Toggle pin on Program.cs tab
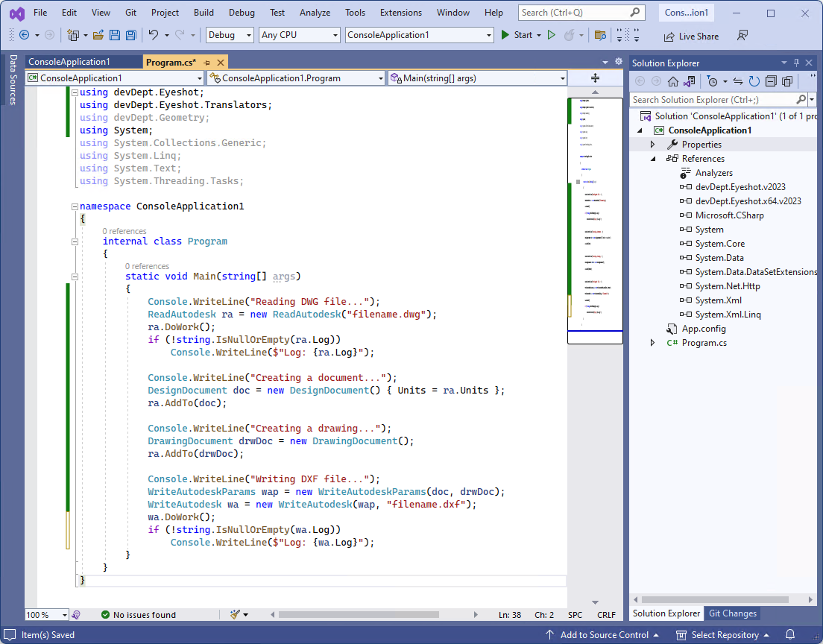Image resolution: width=823 pixels, height=644 pixels. [x=206, y=63]
